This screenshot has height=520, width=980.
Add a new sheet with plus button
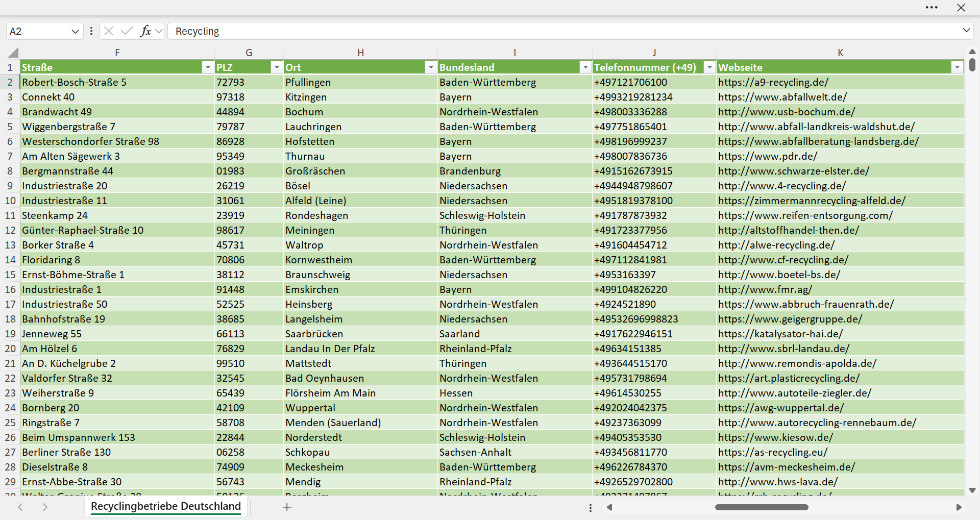287,507
